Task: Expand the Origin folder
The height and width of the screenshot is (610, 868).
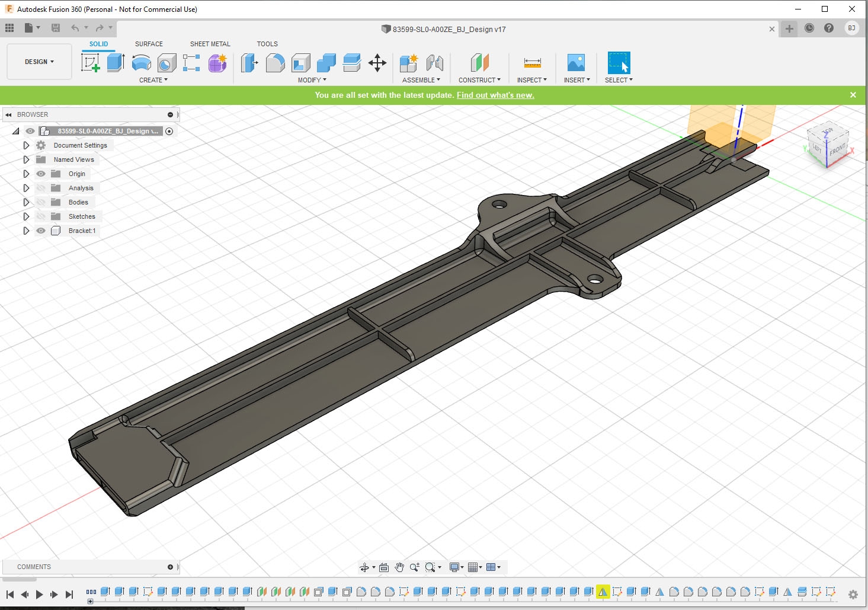Action: tap(26, 174)
